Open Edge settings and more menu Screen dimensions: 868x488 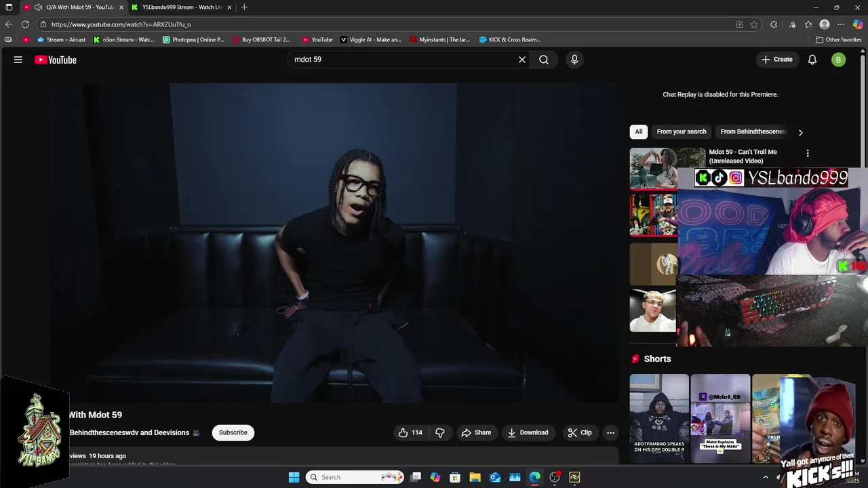[841, 24]
